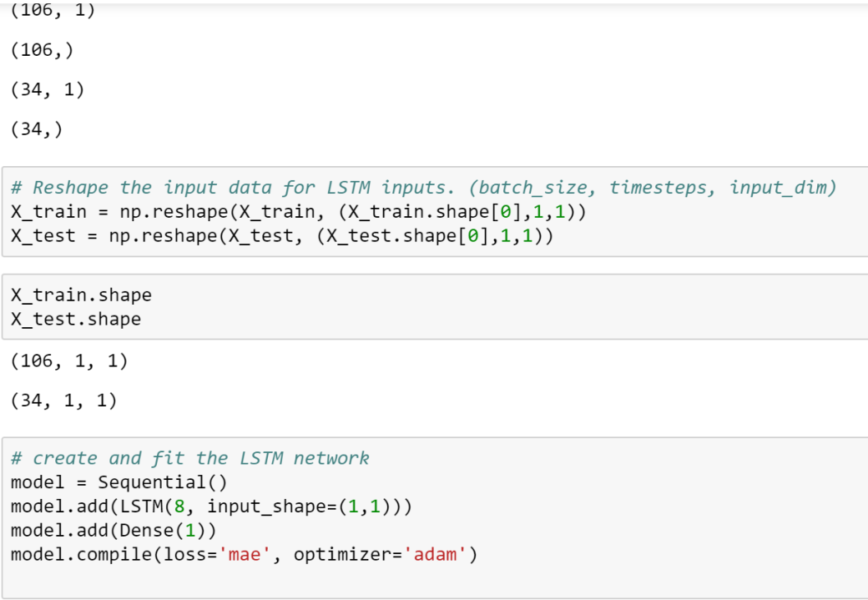Click the create and fit LSTM comment
This screenshot has width=868, height=600.
click(x=190, y=458)
